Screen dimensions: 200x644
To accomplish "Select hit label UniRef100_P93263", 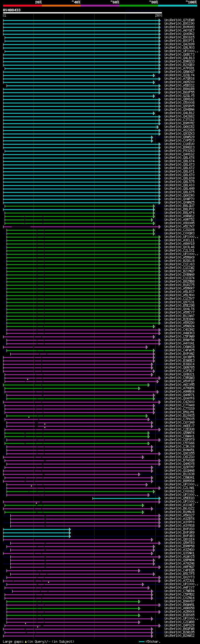I will (x=179, y=151).
